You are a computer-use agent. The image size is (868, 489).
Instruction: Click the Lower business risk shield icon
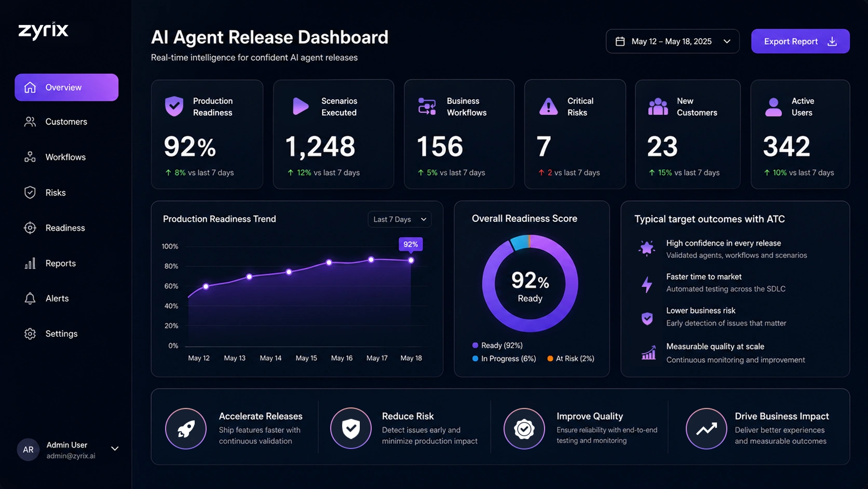(647, 319)
